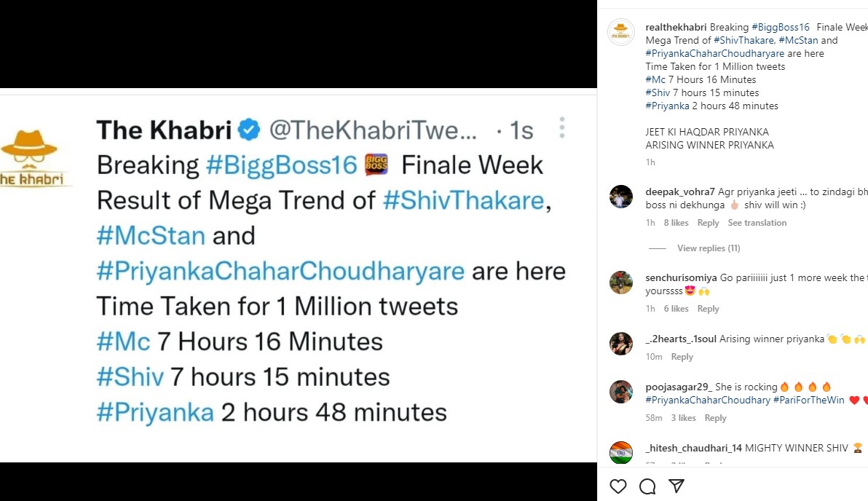This screenshot has width=868, height=501.
Task: Open #BiggBoss16 hashtag in caption
Action: click(781, 28)
